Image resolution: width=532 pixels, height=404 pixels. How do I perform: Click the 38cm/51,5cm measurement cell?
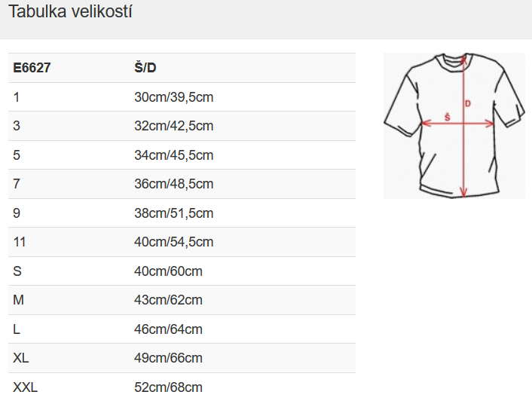(x=173, y=213)
